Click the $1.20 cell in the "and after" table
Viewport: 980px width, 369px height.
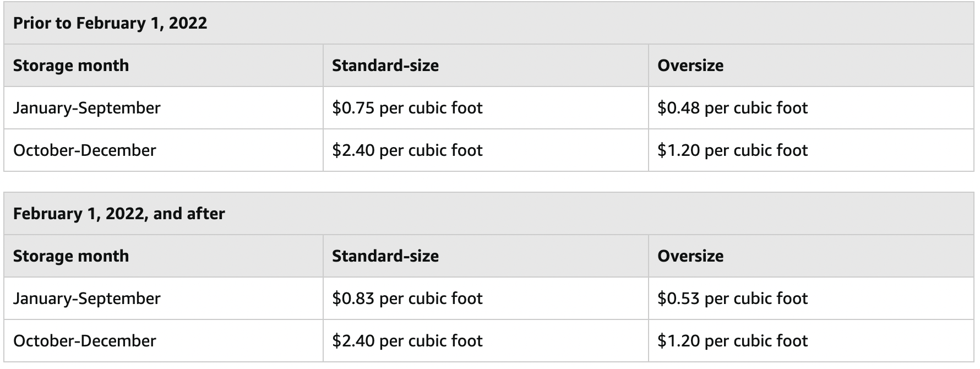click(x=732, y=341)
